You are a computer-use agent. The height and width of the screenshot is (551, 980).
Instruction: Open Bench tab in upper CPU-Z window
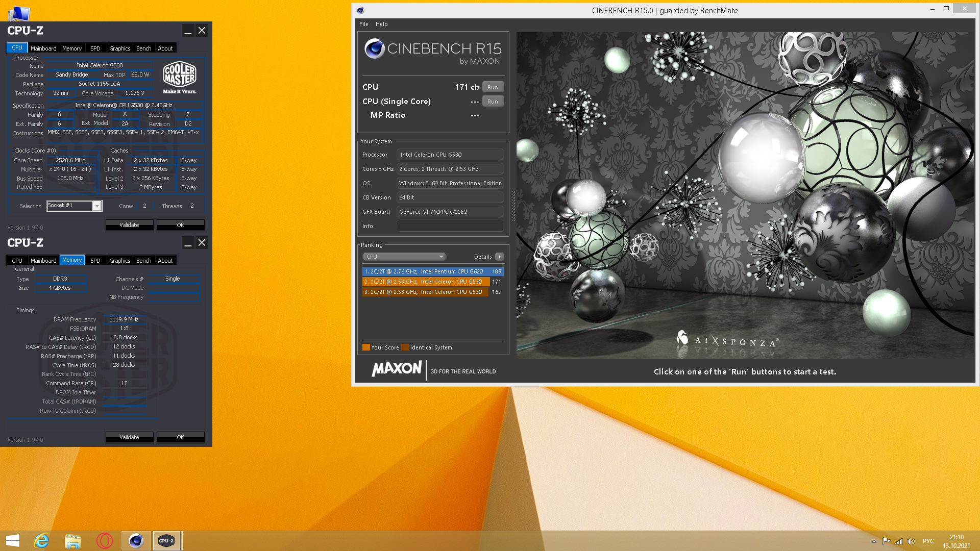(144, 48)
